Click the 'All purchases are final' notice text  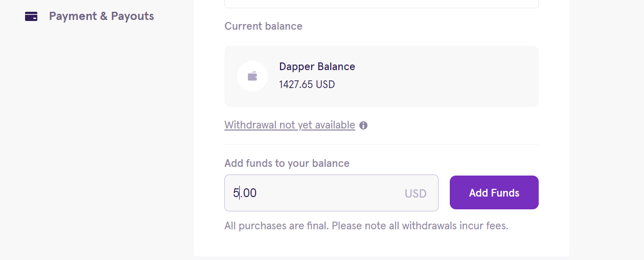366,226
